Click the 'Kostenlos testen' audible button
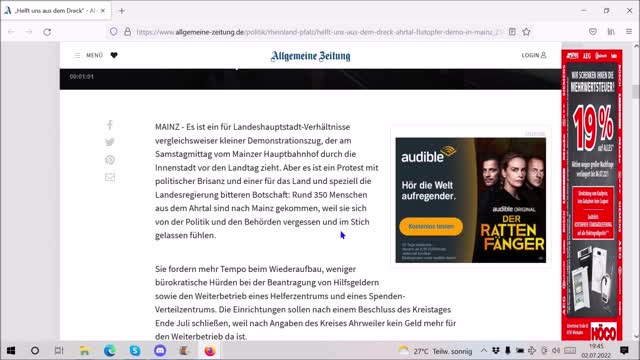Image resolution: width=640 pixels, height=360 pixels. (x=431, y=227)
